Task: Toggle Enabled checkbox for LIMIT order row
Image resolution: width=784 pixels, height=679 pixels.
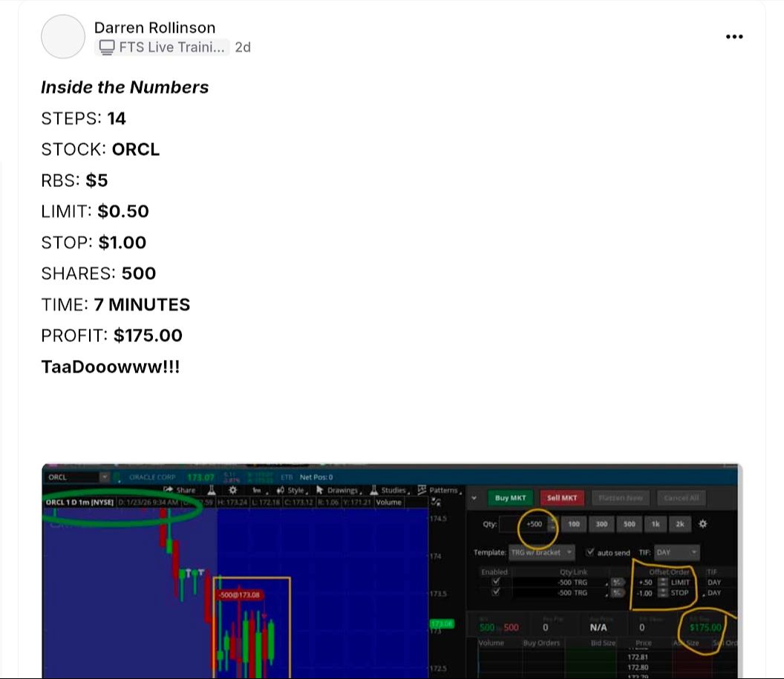Action: 495,582
